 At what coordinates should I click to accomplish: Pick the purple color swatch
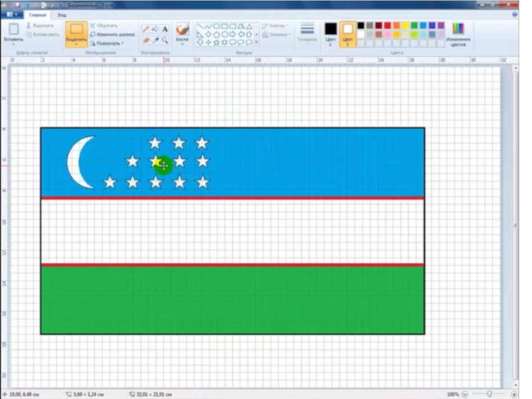click(441, 25)
